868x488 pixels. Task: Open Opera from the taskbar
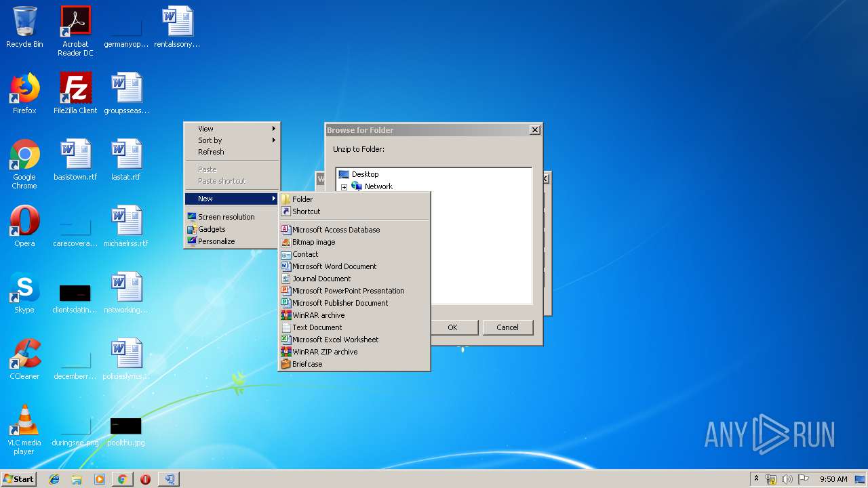[145, 479]
